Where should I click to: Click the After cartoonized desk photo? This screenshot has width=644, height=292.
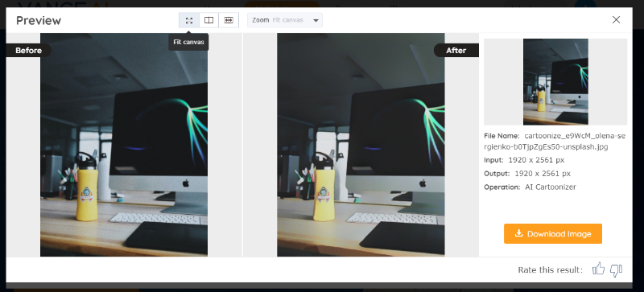[x=361, y=145]
